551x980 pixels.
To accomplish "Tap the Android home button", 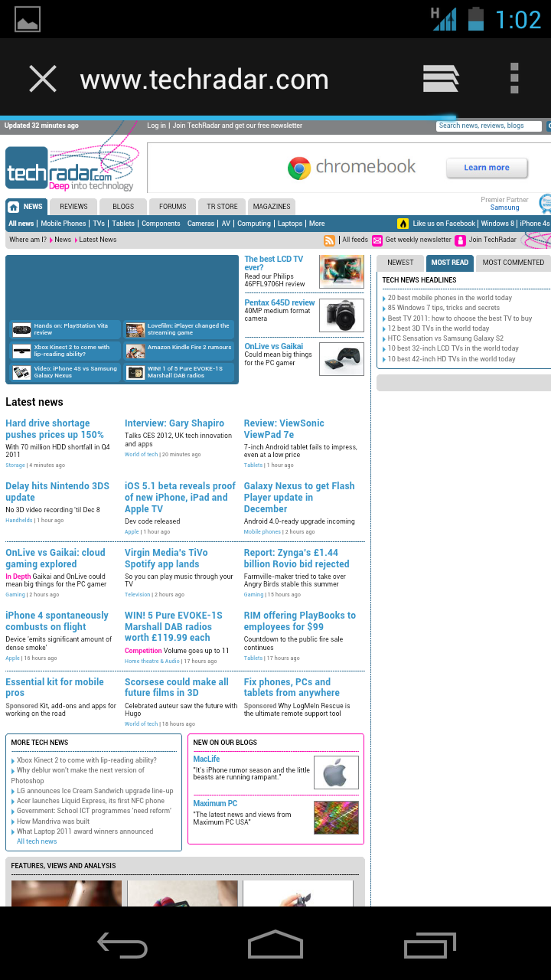I will (x=275, y=944).
